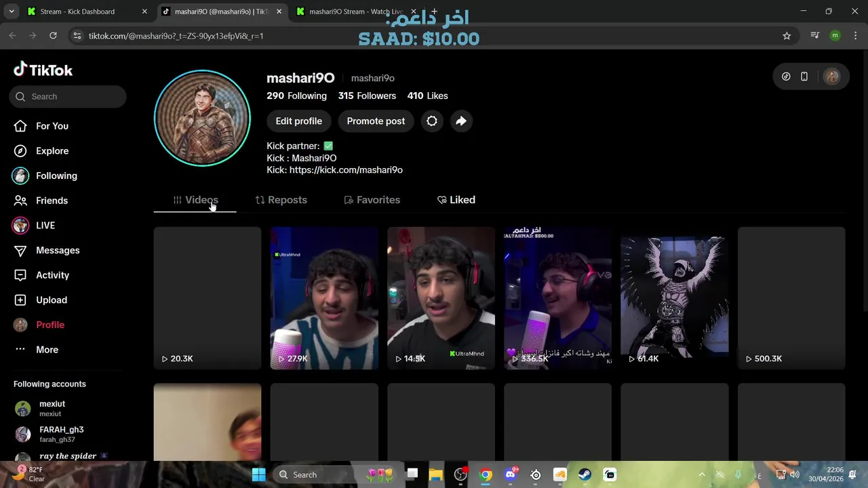Click the 410 Likes count
This screenshot has width=868, height=488.
tap(427, 96)
